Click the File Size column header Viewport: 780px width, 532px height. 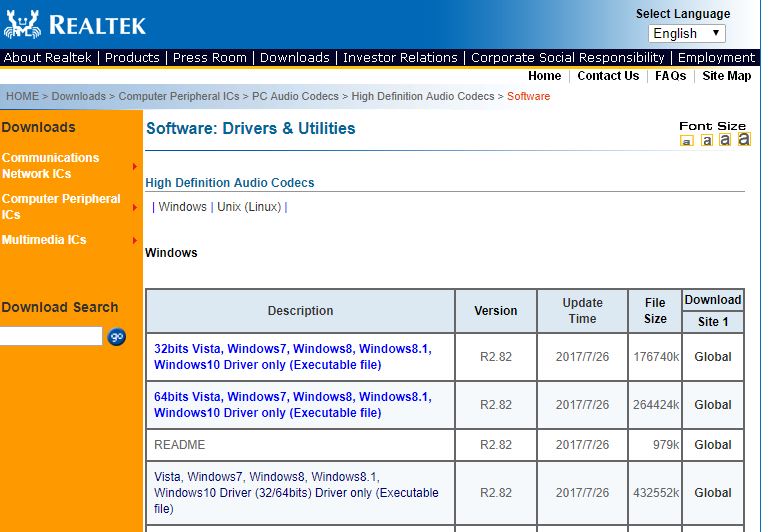pyautogui.click(x=655, y=311)
